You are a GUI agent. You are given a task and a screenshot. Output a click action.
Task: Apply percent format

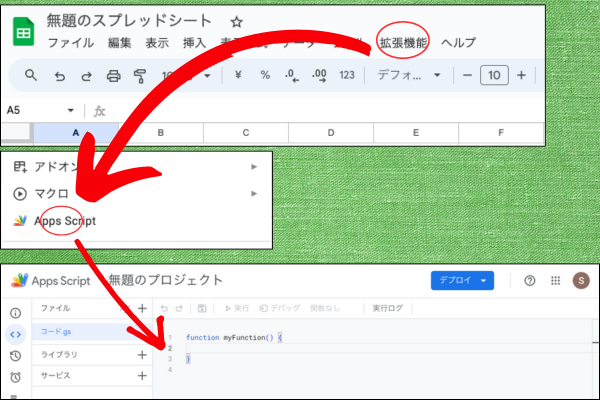pyautogui.click(x=265, y=75)
